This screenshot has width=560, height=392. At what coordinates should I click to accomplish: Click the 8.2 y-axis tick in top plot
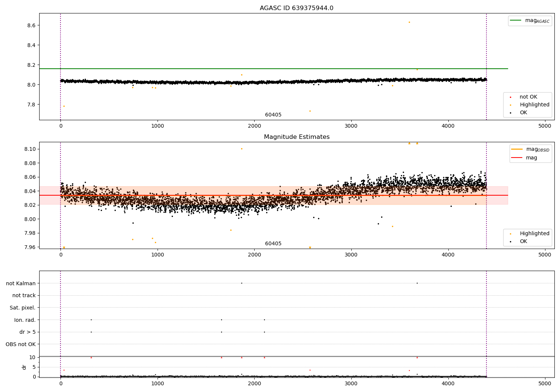(x=31, y=65)
